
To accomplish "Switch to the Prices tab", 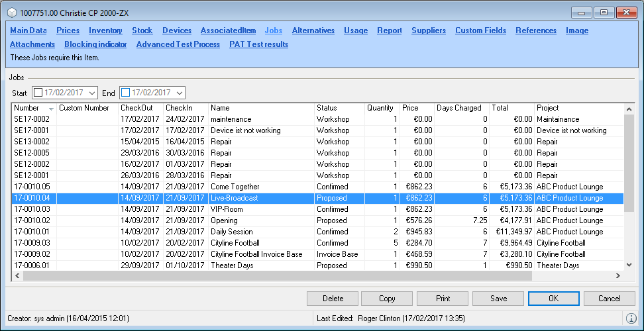I will click(68, 30).
